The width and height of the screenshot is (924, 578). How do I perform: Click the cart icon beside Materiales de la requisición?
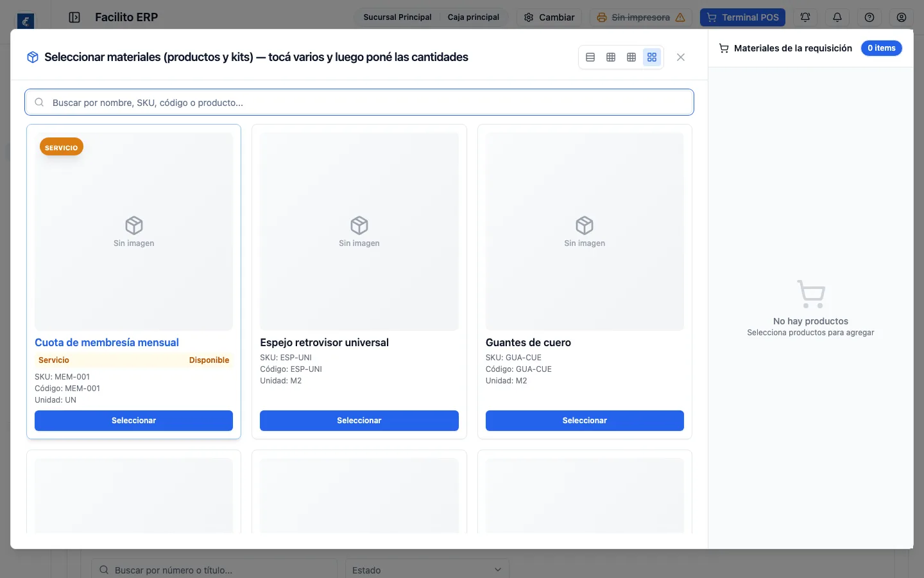(724, 48)
